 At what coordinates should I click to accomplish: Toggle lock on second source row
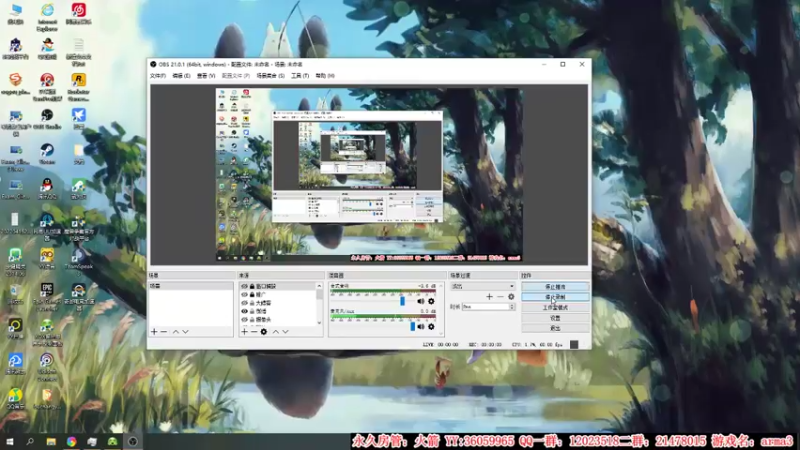coord(252,294)
